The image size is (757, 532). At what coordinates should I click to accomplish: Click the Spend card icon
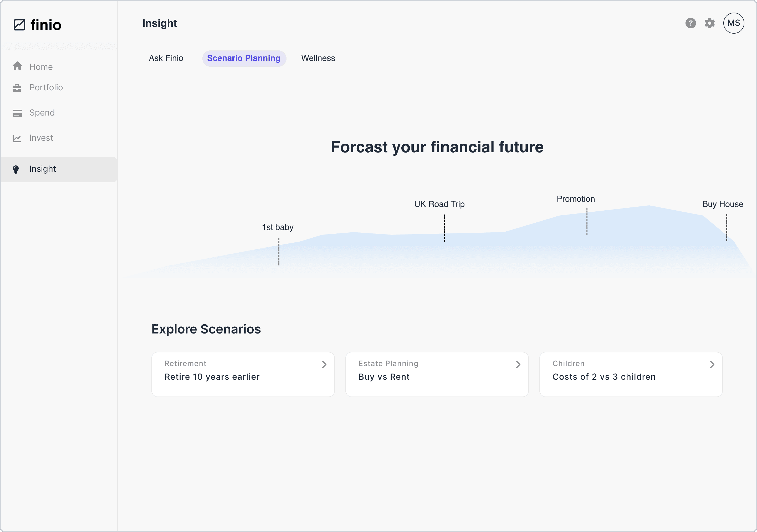point(17,113)
